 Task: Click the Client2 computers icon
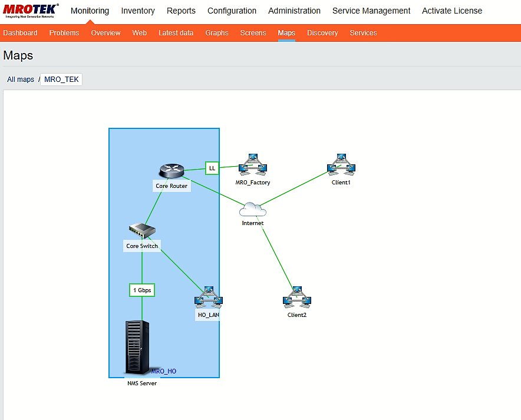pyautogui.click(x=296, y=298)
